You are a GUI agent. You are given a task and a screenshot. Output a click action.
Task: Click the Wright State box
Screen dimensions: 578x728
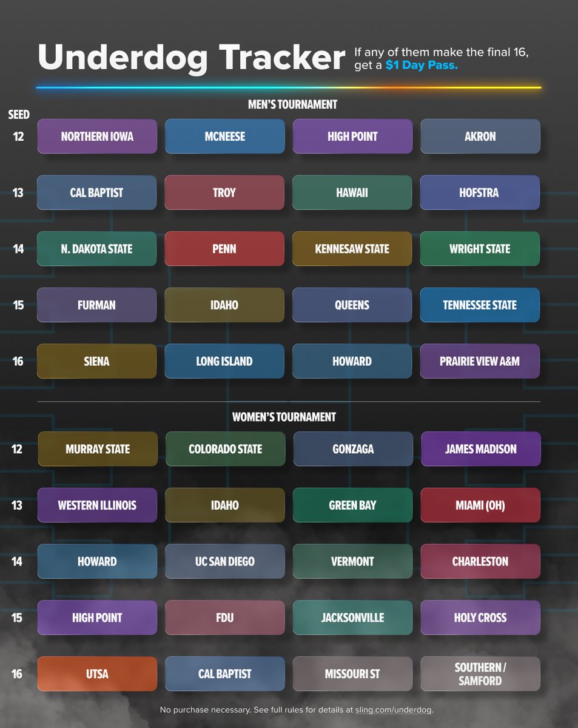pyautogui.click(x=480, y=249)
